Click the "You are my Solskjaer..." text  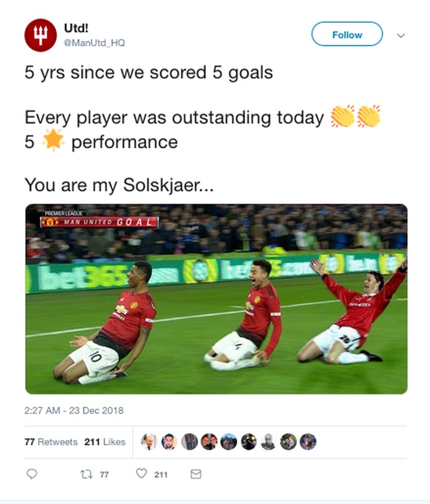pyautogui.click(x=119, y=184)
